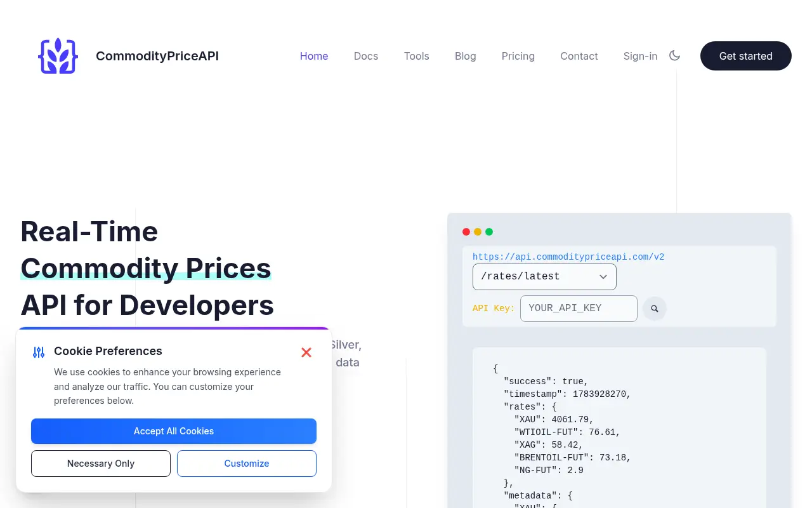Screen dimensions: 812x508
Task: Click the "XAG": 58.42 line
Action: tap(549, 445)
